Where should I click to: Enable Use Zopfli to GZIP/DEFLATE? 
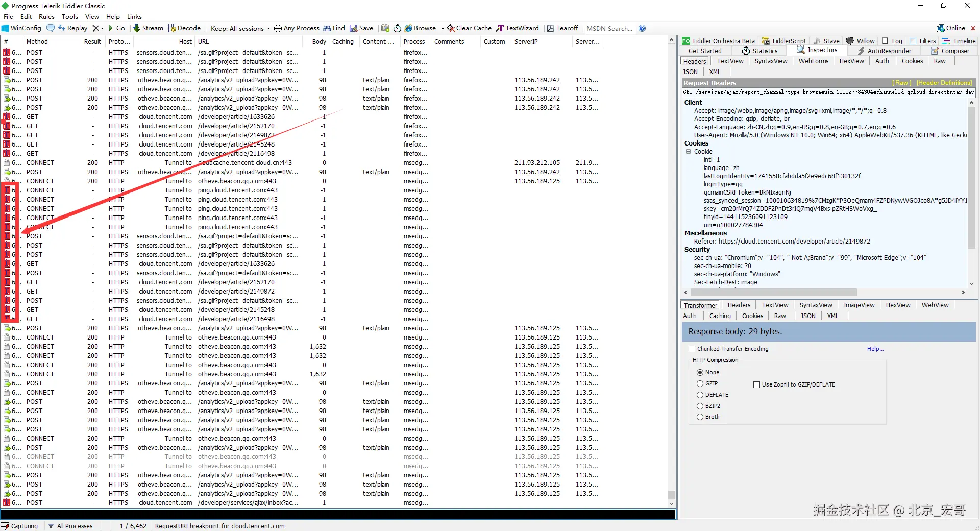757,384
